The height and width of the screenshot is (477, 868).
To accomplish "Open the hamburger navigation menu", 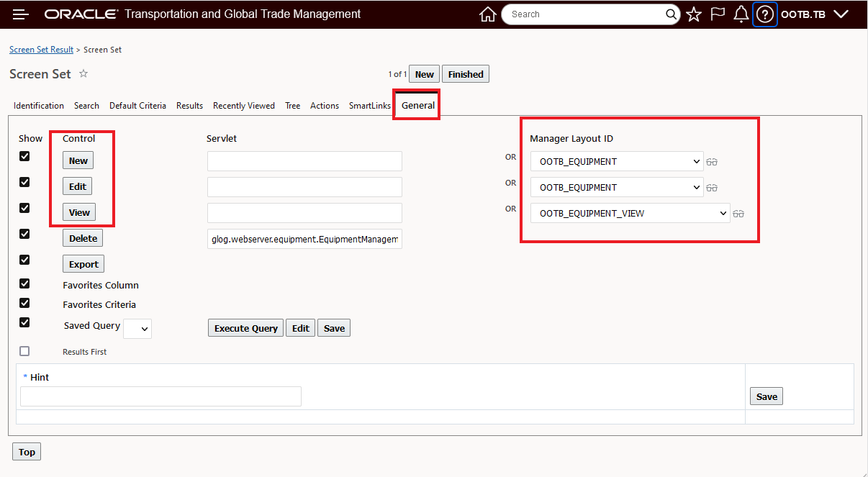I will tap(21, 14).
